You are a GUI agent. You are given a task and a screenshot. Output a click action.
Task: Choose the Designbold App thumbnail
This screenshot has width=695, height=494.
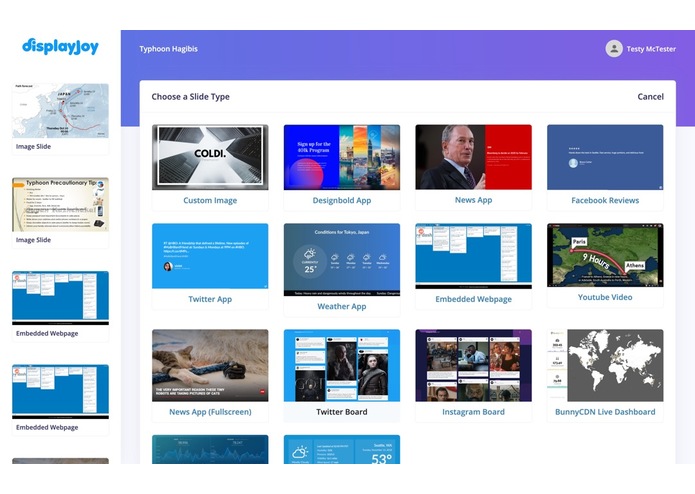[x=342, y=157]
